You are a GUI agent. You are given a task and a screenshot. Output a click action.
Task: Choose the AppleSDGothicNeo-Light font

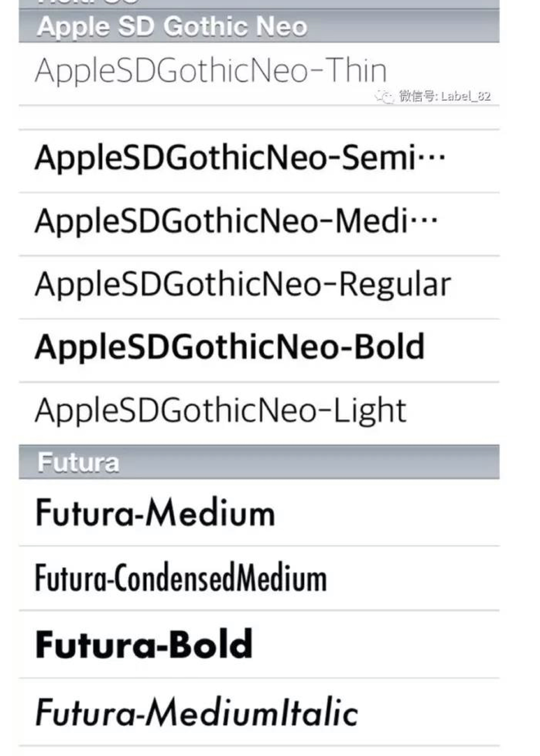(x=221, y=411)
